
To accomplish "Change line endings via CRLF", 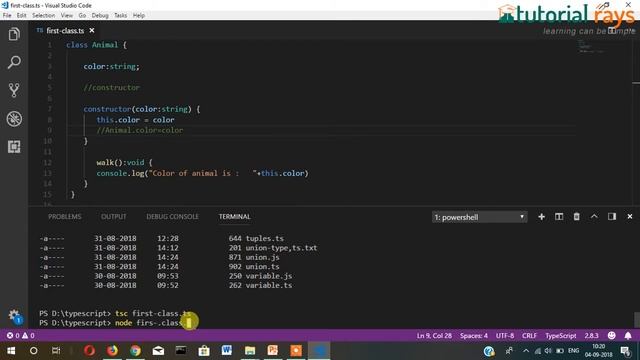I will tap(529, 336).
